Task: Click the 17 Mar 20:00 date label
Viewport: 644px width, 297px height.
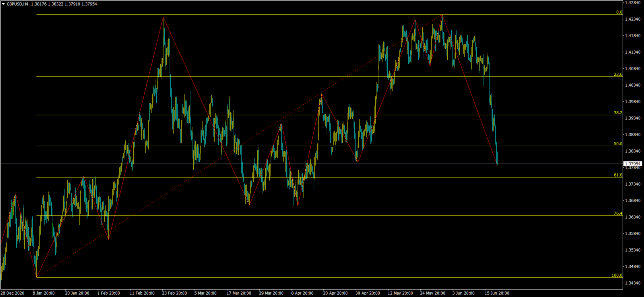Action: 239,293
